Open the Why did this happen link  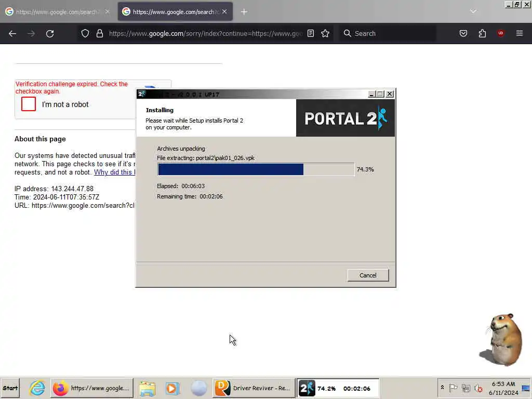(x=114, y=172)
